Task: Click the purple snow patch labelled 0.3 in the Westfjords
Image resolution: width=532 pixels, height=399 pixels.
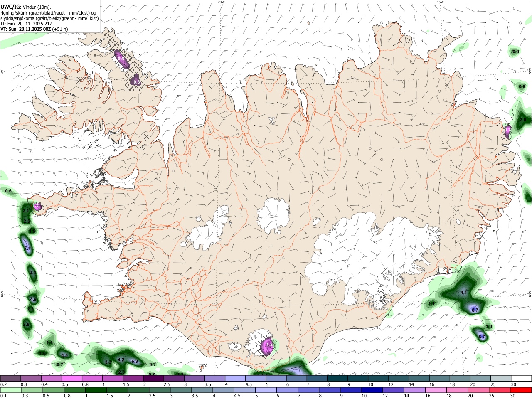Action: click(x=135, y=80)
